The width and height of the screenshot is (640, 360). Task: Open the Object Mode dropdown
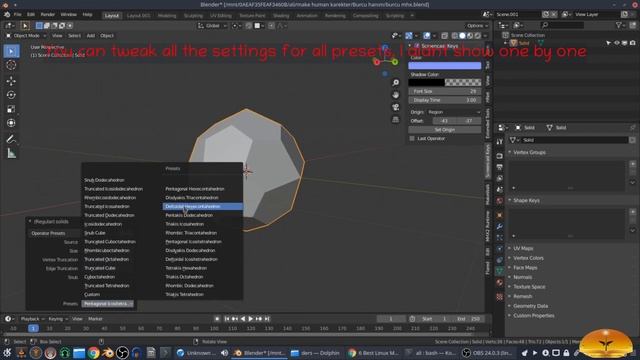26,36
